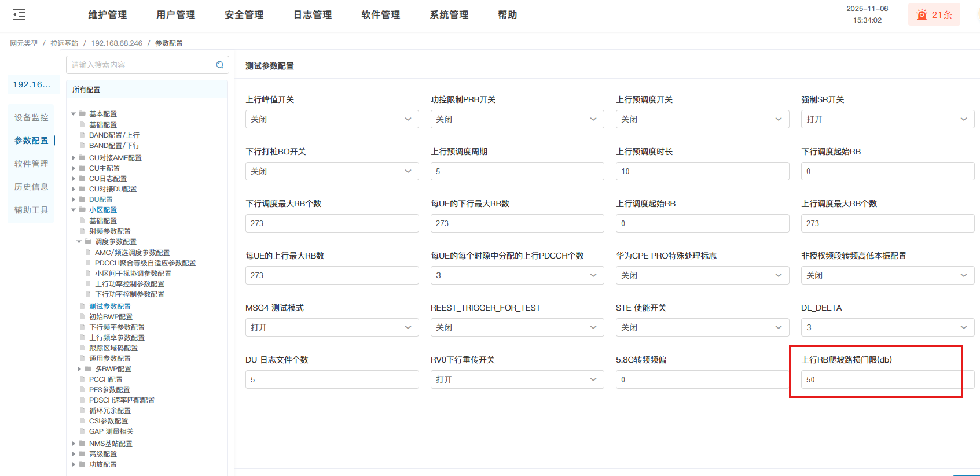The image size is (980, 476).
Task: Click the folder icon beside 多BWP配置
Action: coord(89,369)
